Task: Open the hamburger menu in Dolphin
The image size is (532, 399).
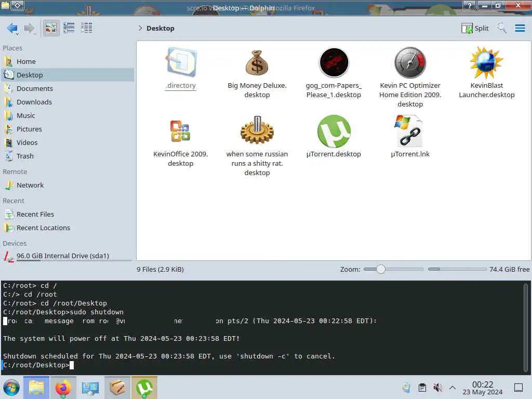Action: click(520, 28)
